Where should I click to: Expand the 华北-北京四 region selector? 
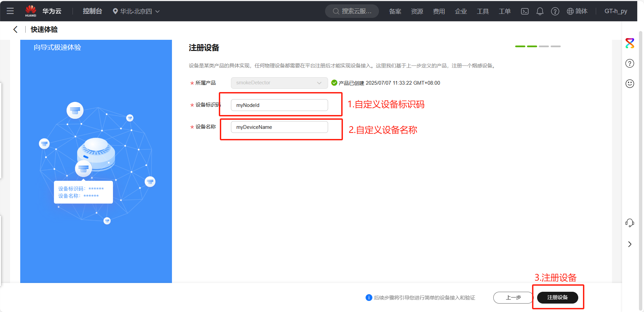click(x=136, y=11)
